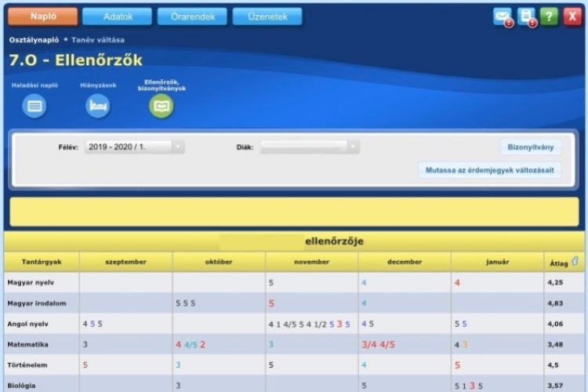Click the január column header
The image size is (588, 392).
(497, 262)
